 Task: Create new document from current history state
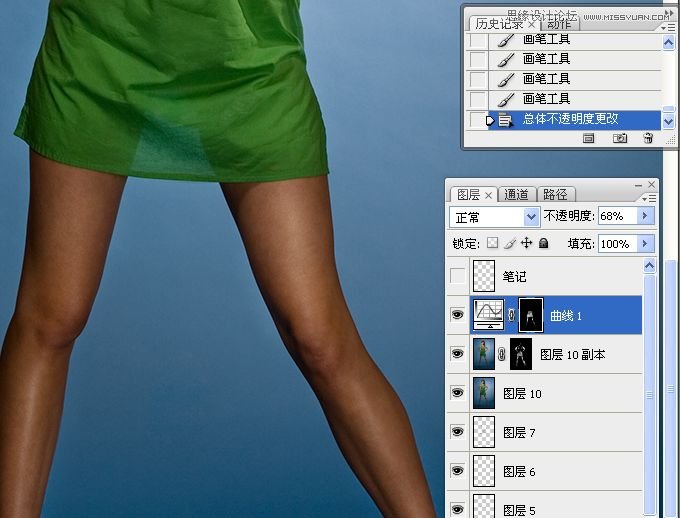tap(588, 138)
